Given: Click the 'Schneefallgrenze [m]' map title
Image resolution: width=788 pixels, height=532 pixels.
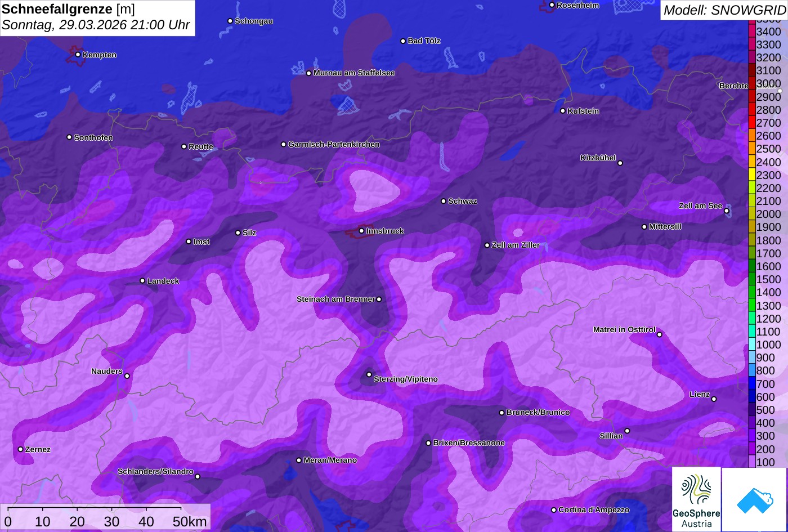Looking at the screenshot, I should click(68, 9).
